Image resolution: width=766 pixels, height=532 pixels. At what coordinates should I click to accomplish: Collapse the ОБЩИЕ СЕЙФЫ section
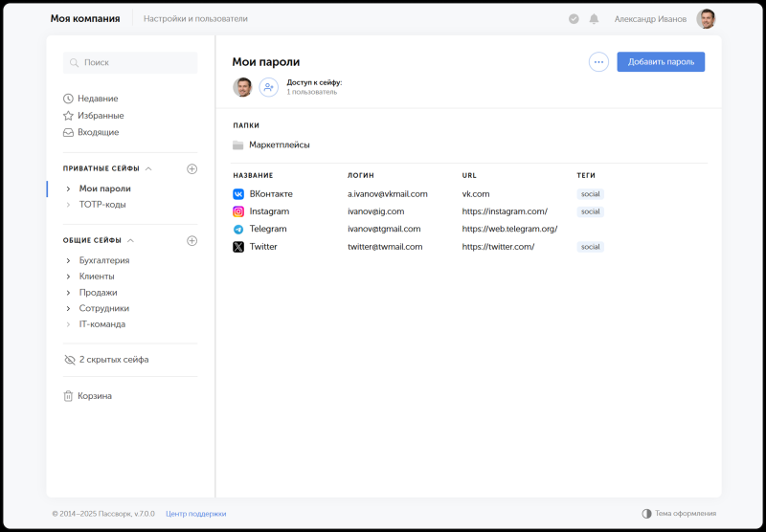pyautogui.click(x=130, y=240)
